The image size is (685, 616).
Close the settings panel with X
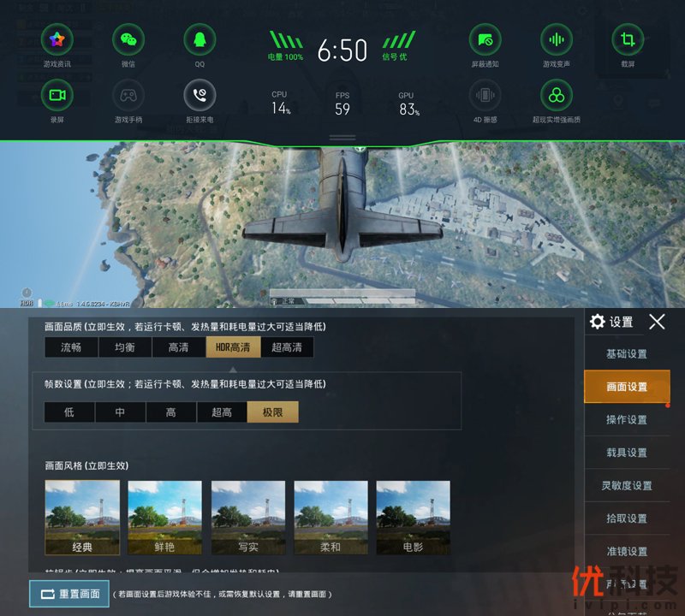(657, 322)
